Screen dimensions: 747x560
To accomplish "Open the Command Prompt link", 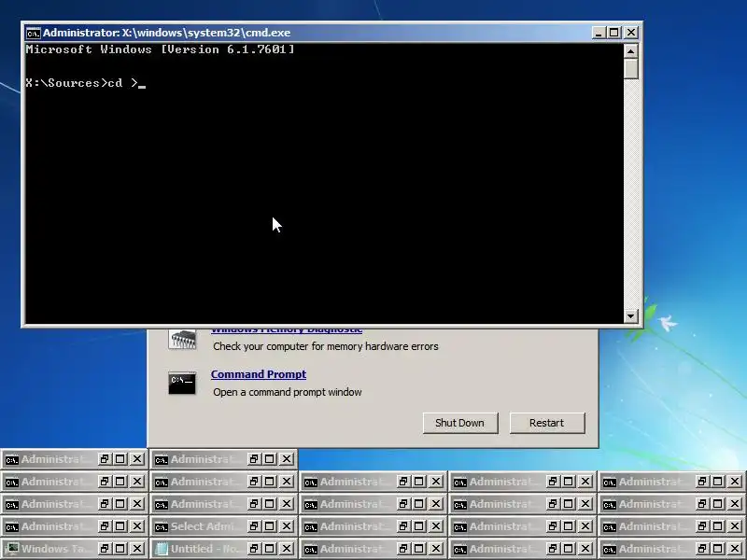I will point(259,374).
